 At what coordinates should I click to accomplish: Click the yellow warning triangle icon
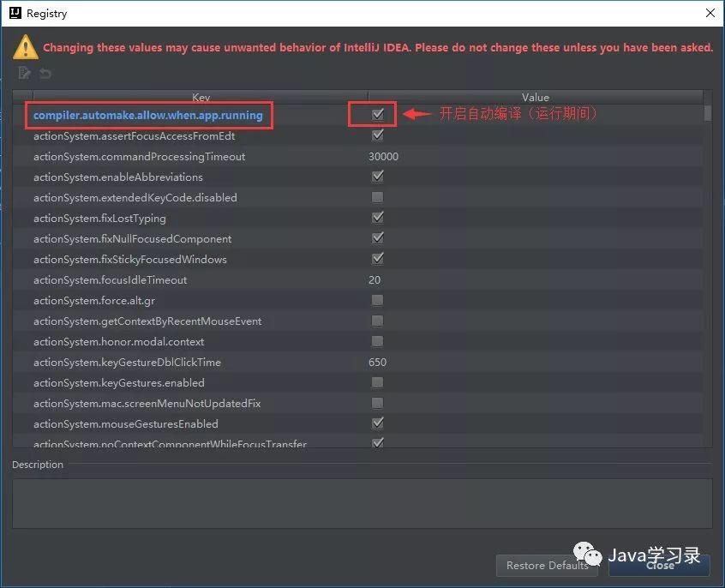point(26,47)
